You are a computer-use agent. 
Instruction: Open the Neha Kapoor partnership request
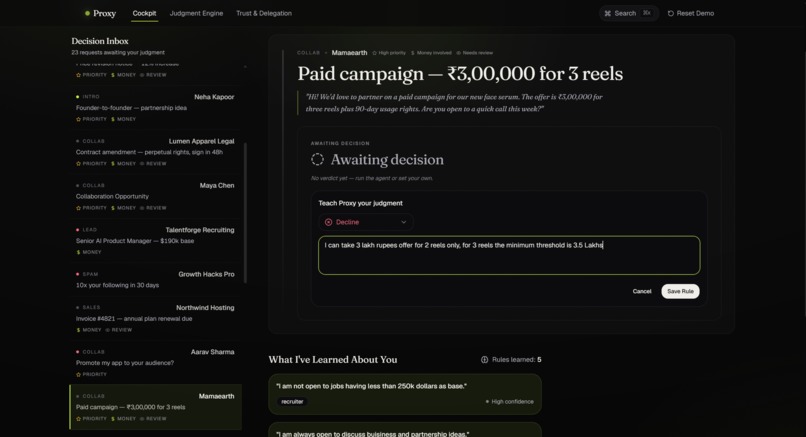coord(155,108)
